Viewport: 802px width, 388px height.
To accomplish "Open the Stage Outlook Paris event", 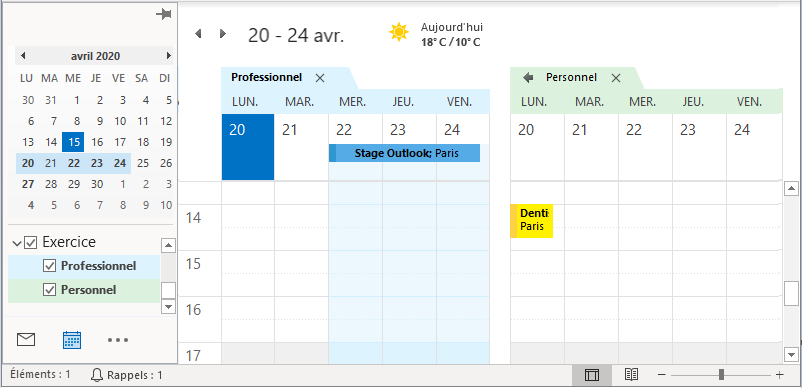I will point(404,153).
